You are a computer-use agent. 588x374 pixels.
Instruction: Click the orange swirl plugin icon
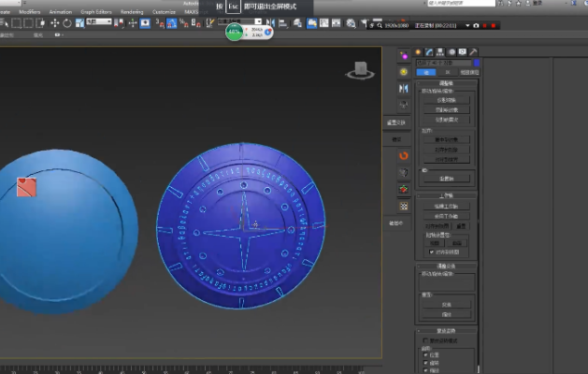tap(403, 155)
